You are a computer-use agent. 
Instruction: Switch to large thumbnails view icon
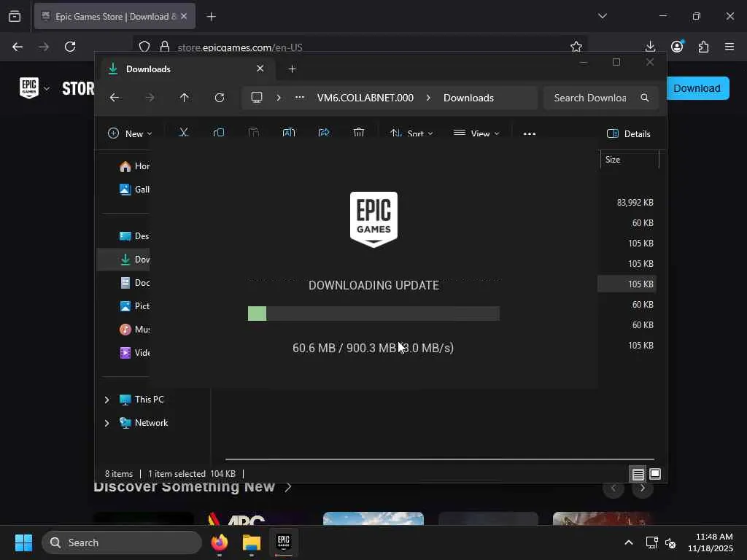point(655,474)
